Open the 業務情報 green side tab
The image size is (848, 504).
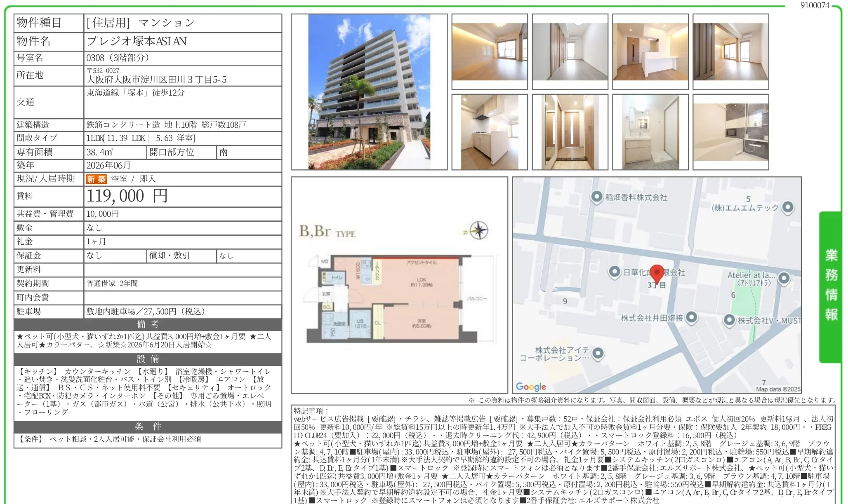pos(830,287)
